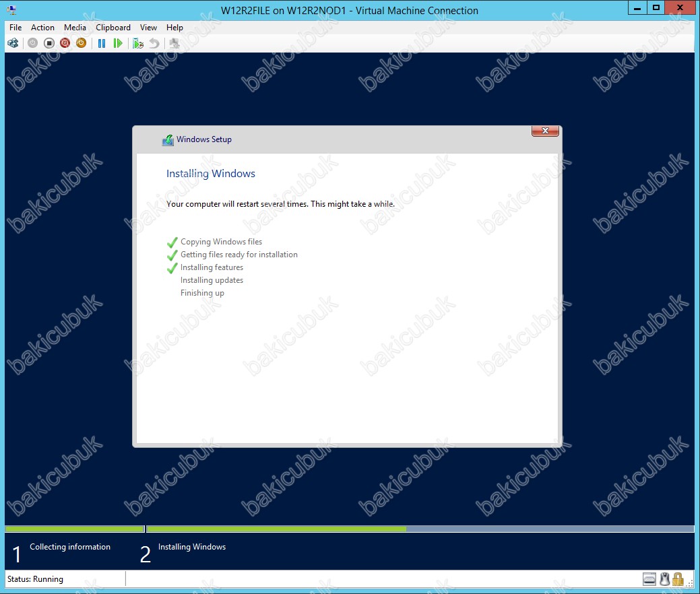Viewport: 700px width, 594px height.
Task: Open the View menu
Action: point(148,28)
